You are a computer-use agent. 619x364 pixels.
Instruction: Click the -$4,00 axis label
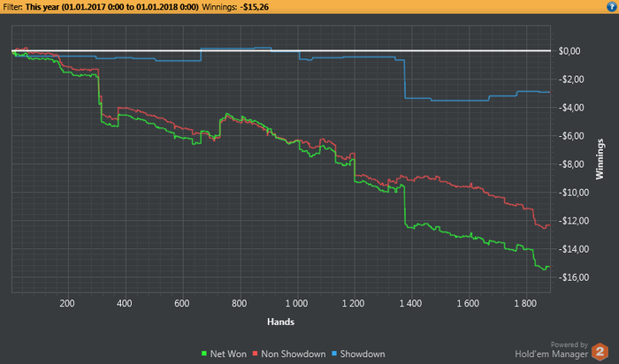click(571, 108)
